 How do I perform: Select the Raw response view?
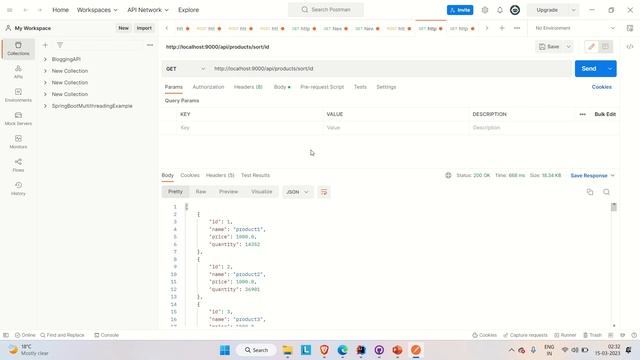tap(201, 191)
